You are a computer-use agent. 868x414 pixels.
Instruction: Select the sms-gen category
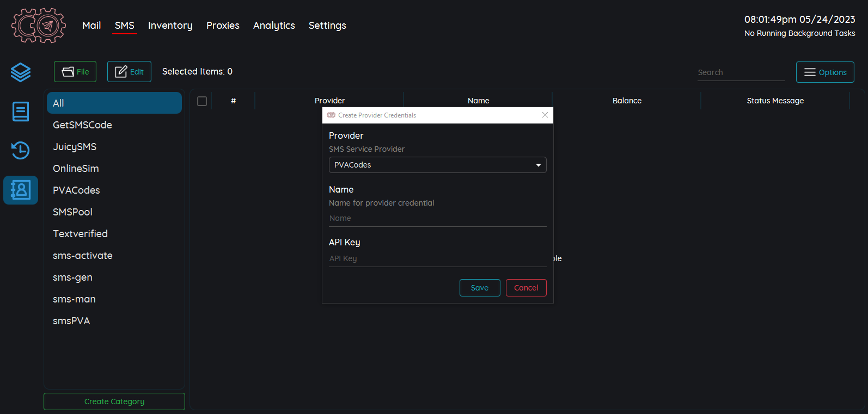click(114, 277)
